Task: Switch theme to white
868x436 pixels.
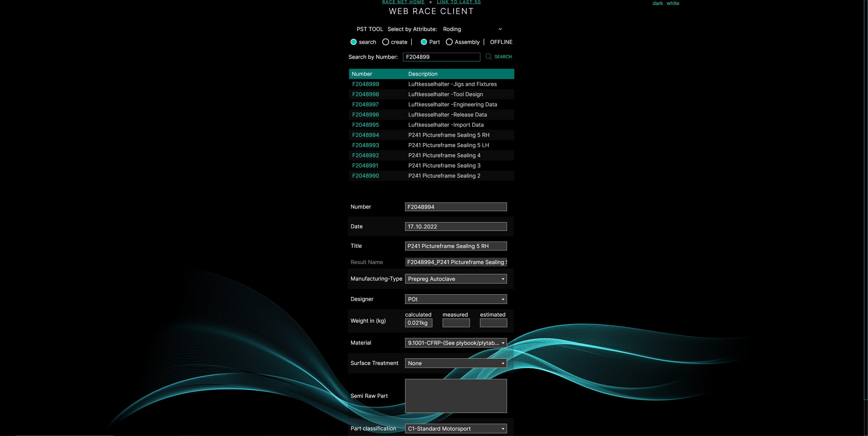Action: pyautogui.click(x=673, y=3)
